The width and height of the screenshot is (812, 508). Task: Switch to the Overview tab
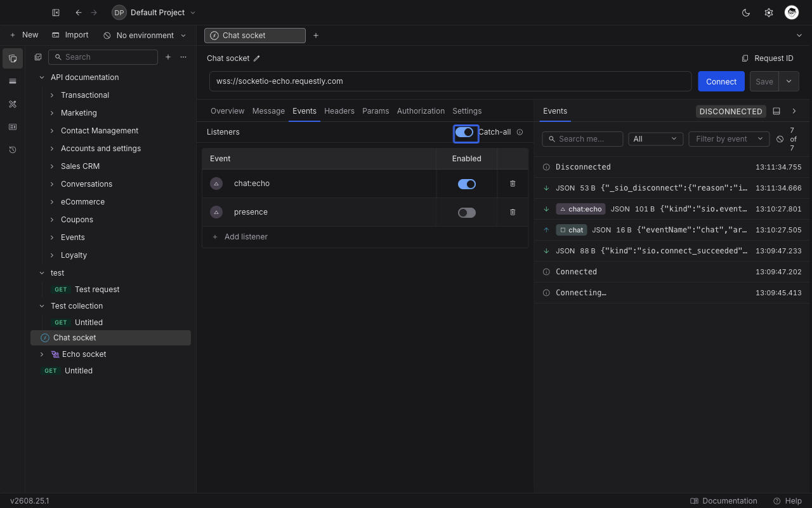coord(227,111)
